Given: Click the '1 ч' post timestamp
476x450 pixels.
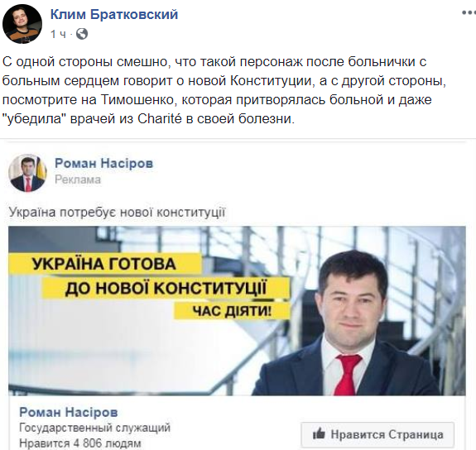Looking at the screenshot, I should coord(58,34).
